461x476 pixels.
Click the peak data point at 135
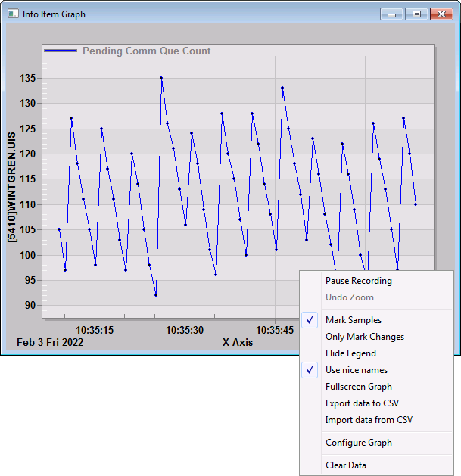161,78
